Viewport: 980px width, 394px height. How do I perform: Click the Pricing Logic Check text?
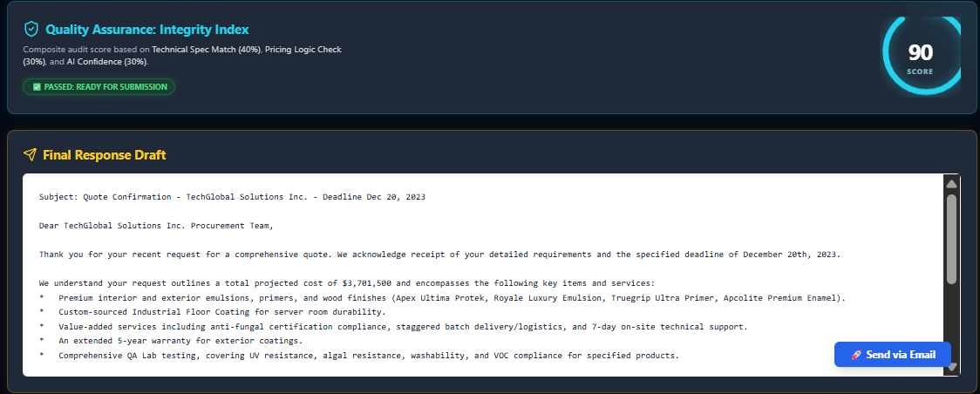(x=303, y=50)
